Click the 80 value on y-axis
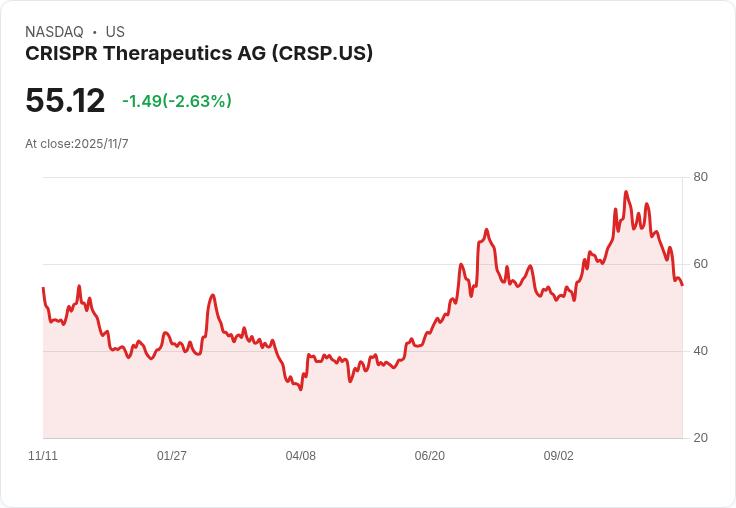The image size is (736, 508). [701, 178]
